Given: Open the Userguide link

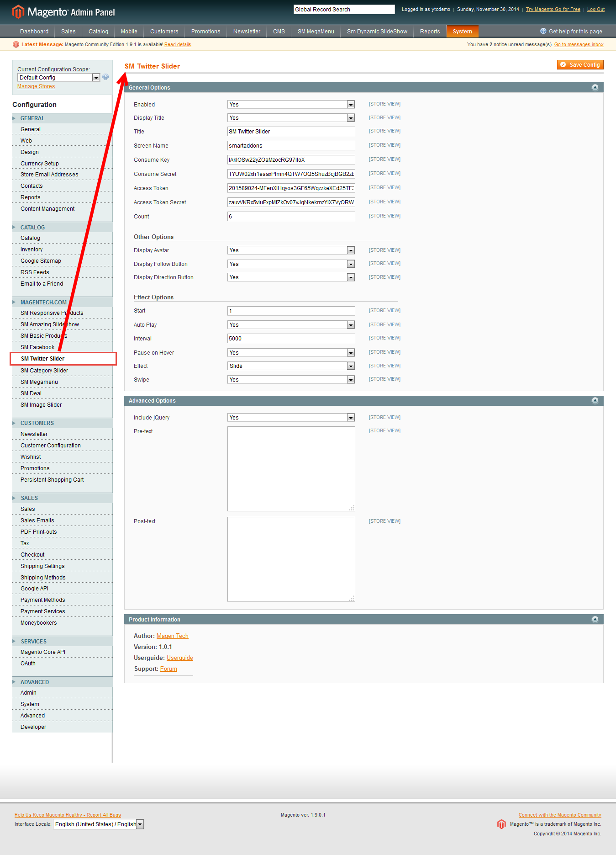Looking at the screenshot, I should click(x=180, y=658).
